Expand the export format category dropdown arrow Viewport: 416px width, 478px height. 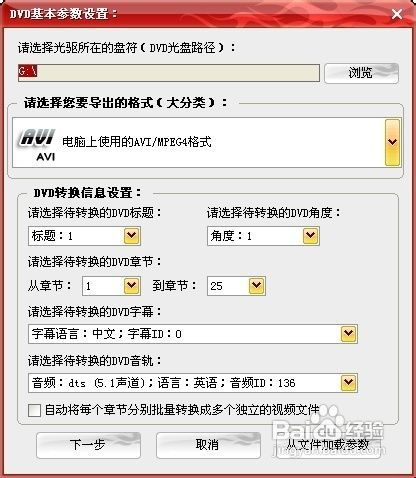click(392, 142)
